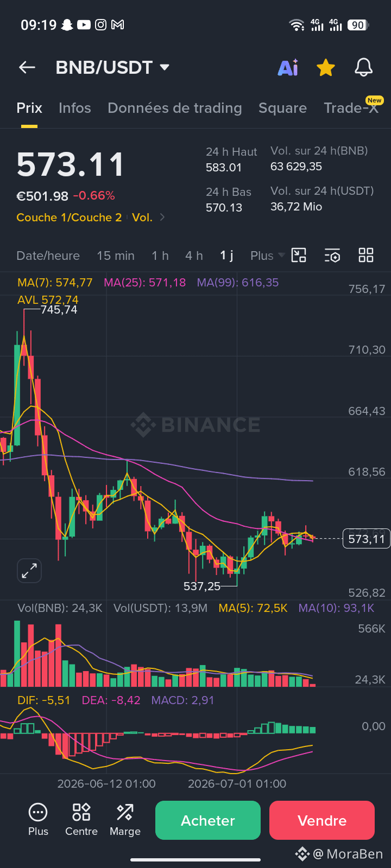Viewport: 391px width, 868px height.
Task: Select the 1 j interval
Action: [226, 256]
